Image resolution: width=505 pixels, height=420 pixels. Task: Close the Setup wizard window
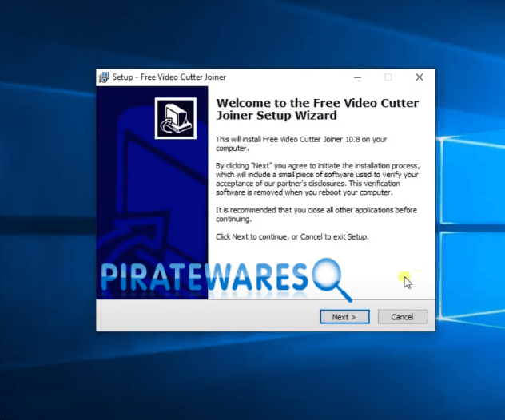click(x=419, y=77)
